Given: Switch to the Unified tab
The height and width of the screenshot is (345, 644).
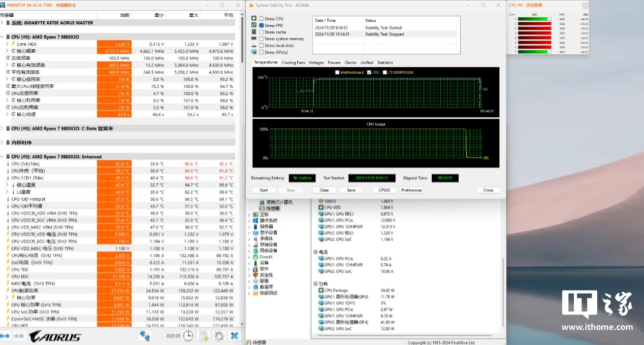Looking at the screenshot, I should (367, 62).
